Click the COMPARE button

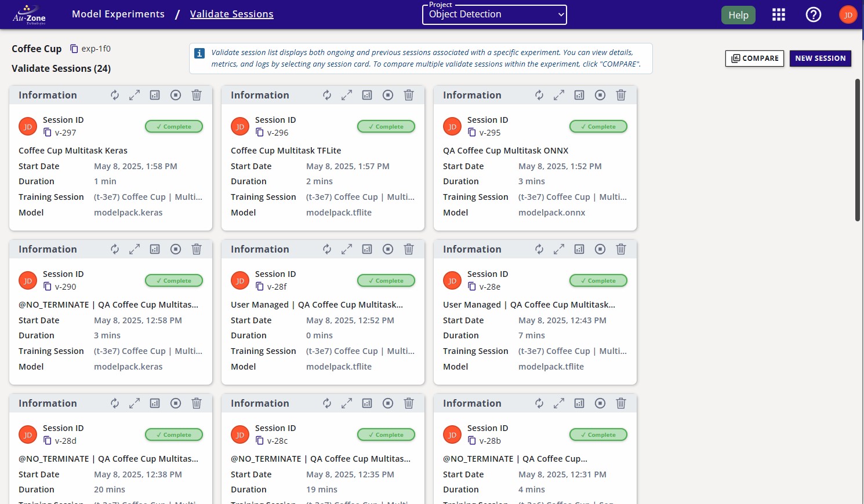(754, 59)
